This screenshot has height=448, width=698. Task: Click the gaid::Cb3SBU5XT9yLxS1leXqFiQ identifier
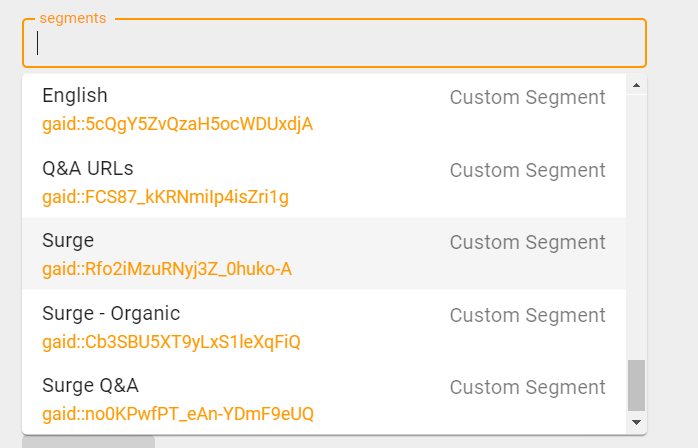(x=171, y=342)
